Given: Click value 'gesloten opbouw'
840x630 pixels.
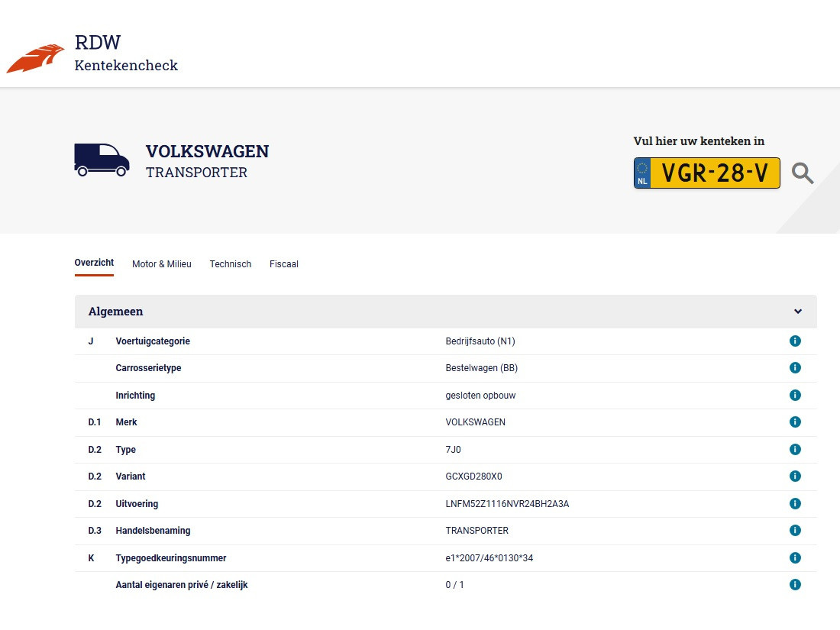Looking at the screenshot, I should [x=480, y=396].
